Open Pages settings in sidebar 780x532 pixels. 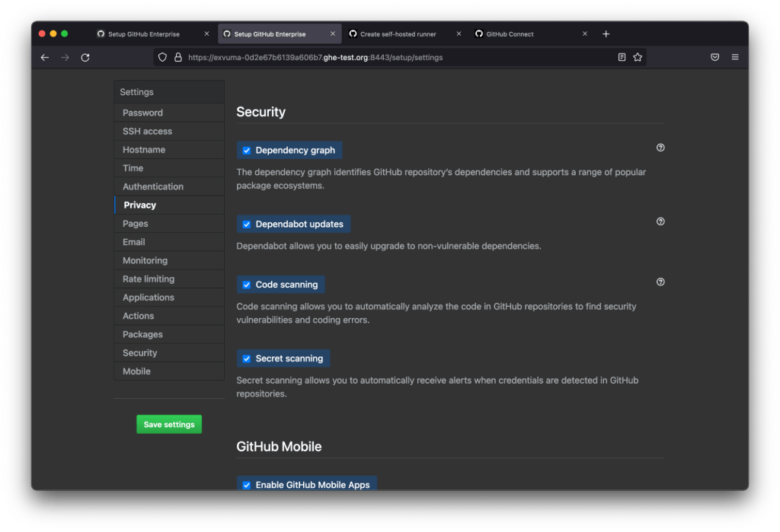(x=169, y=224)
